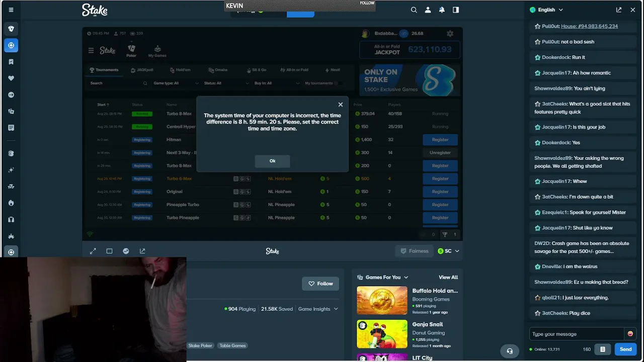
Task: Open the emoji picker in chat
Action: coord(630,334)
